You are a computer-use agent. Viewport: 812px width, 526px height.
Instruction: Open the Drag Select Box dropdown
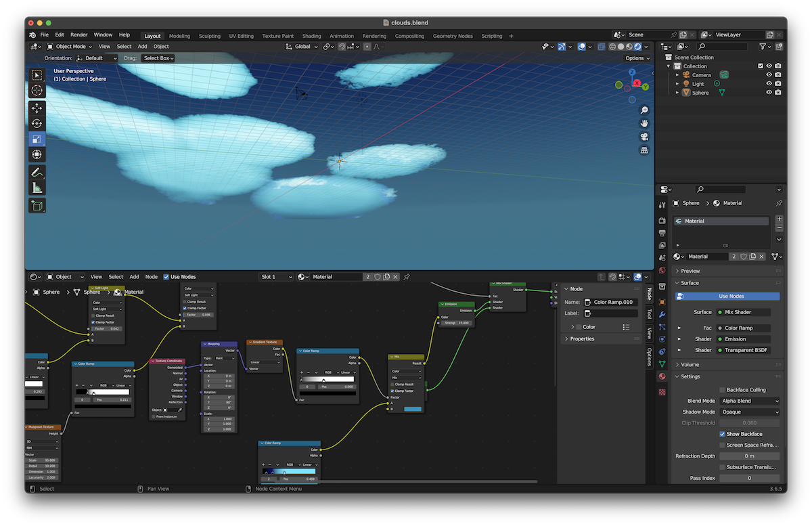[158, 58]
